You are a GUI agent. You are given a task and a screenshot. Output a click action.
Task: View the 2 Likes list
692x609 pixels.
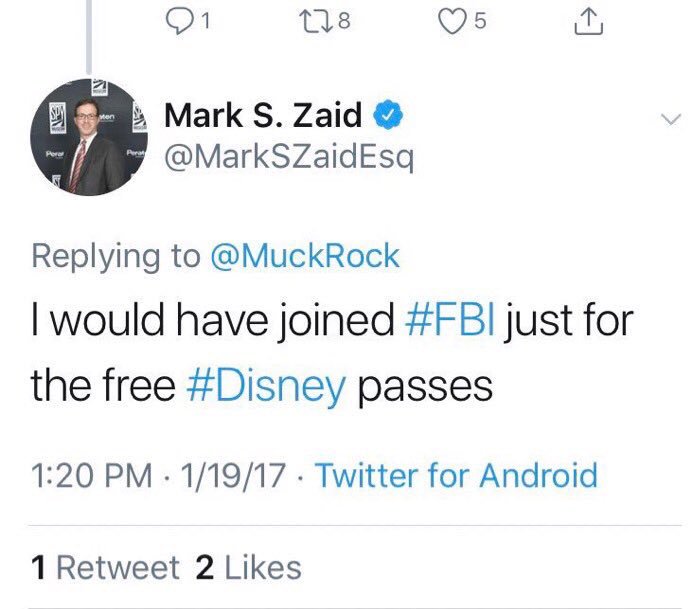pos(248,567)
